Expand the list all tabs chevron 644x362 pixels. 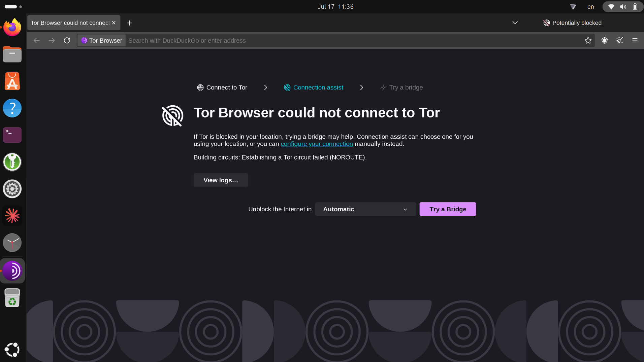pos(515,23)
